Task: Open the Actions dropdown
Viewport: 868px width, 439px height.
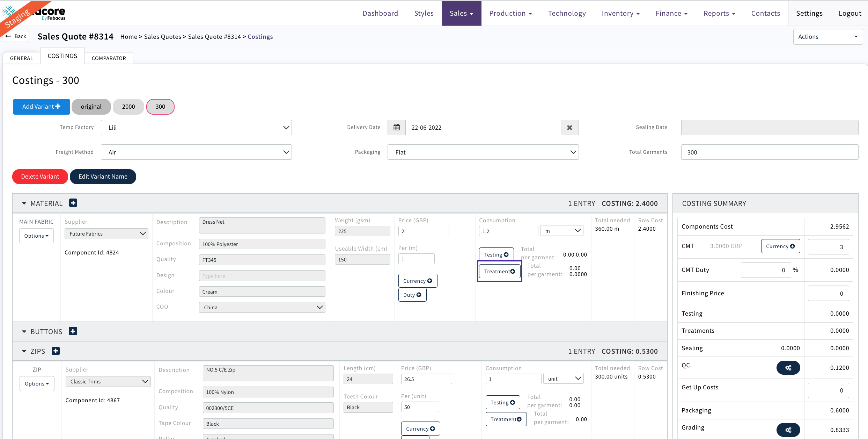Action: click(x=827, y=37)
